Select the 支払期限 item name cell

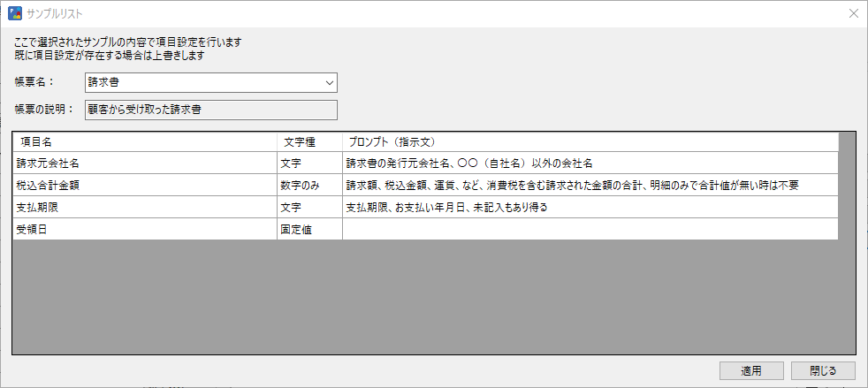coord(145,208)
